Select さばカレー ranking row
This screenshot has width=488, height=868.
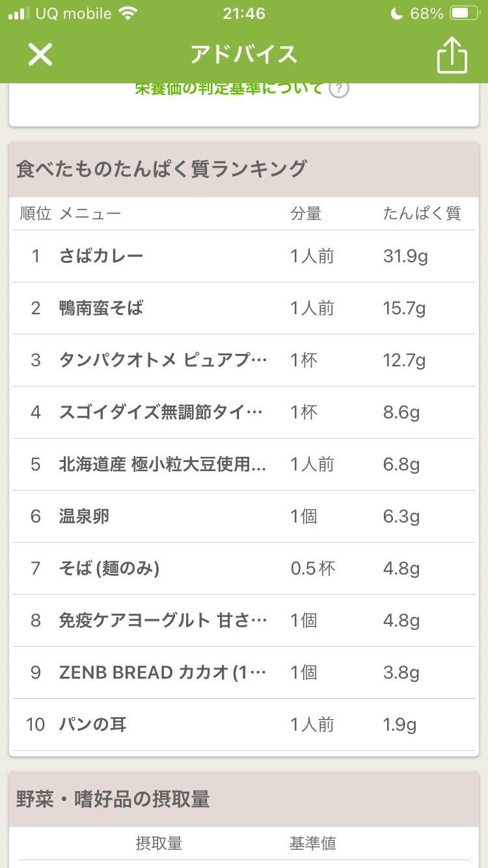pos(244,256)
